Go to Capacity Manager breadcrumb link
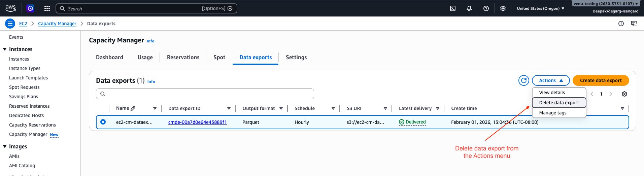 pos(57,24)
